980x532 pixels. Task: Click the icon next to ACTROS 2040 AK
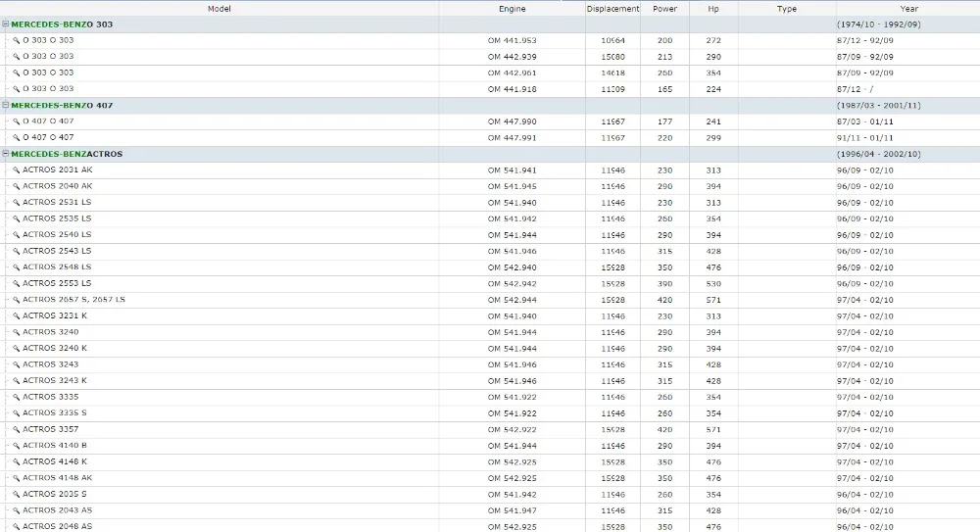[x=17, y=186]
